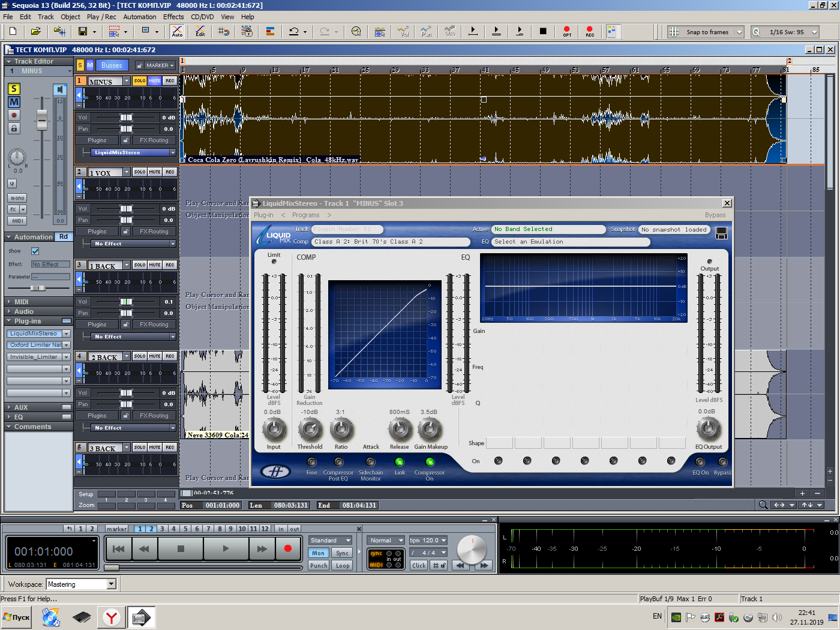Click the magnifier zoom icon below the arrangement
Screen dimensions: 840x630
point(763,505)
